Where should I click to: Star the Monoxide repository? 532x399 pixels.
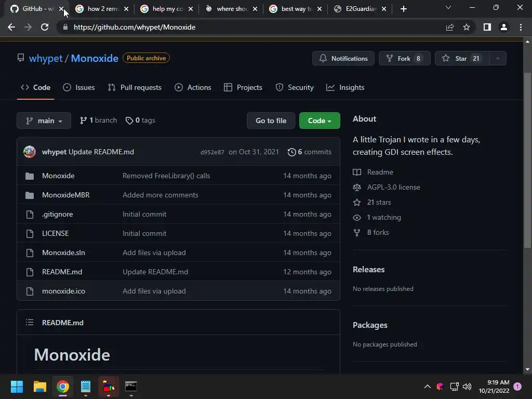[x=462, y=58]
